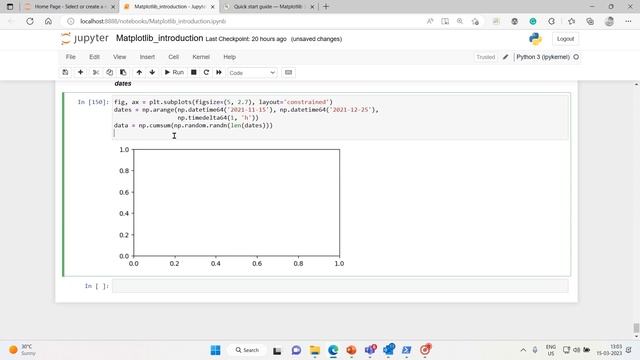Viewport: 640px width, 360px height.
Task: Open the Kernel menu
Action: point(201,57)
